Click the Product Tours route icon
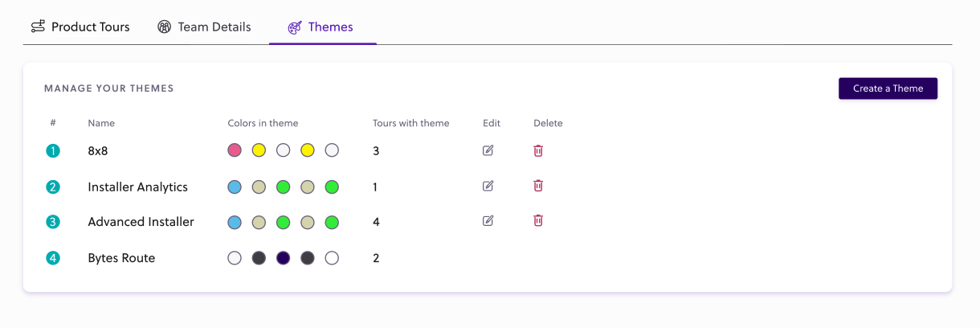This screenshot has height=328, width=980. [38, 27]
